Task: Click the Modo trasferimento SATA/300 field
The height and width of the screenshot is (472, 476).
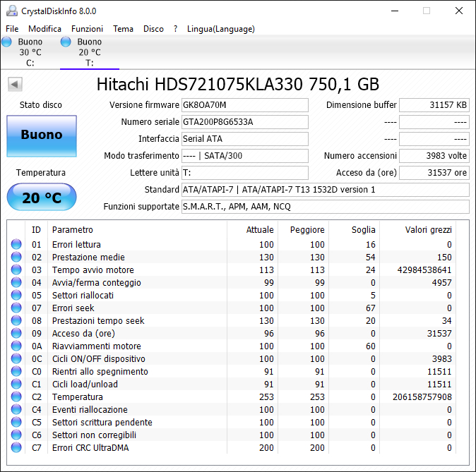Action: pyautogui.click(x=245, y=156)
